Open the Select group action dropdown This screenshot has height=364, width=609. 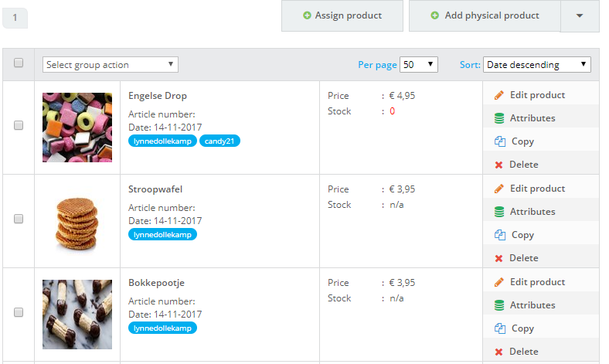(111, 65)
